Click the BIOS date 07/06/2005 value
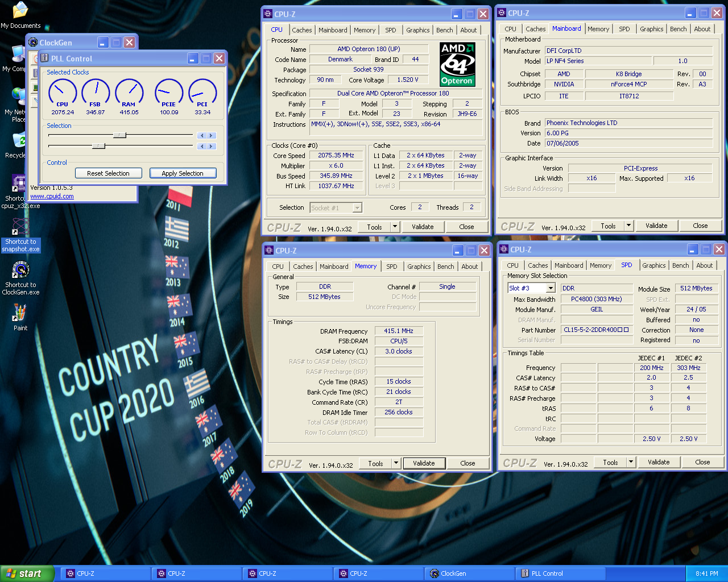 pos(628,143)
